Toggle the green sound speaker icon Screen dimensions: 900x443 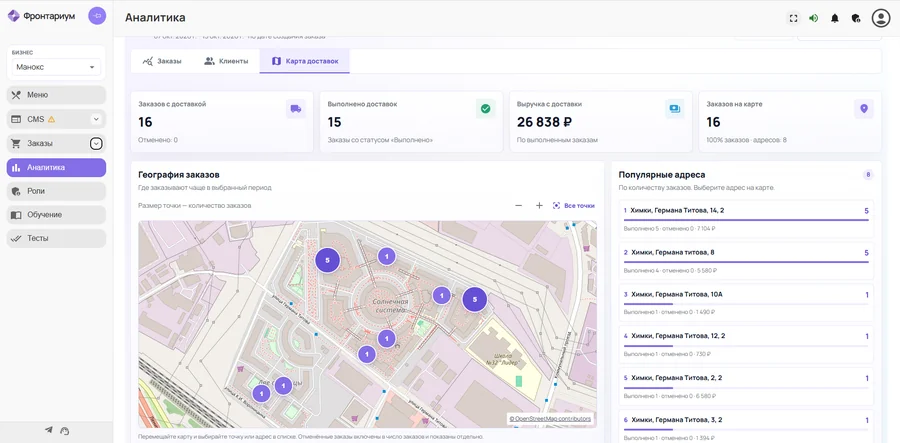(x=813, y=18)
